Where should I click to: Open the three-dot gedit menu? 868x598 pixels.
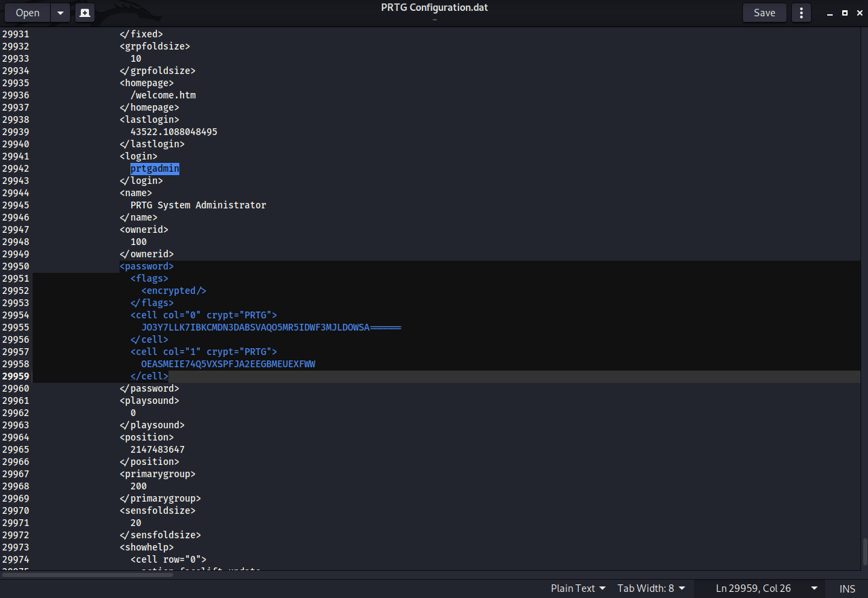click(801, 13)
